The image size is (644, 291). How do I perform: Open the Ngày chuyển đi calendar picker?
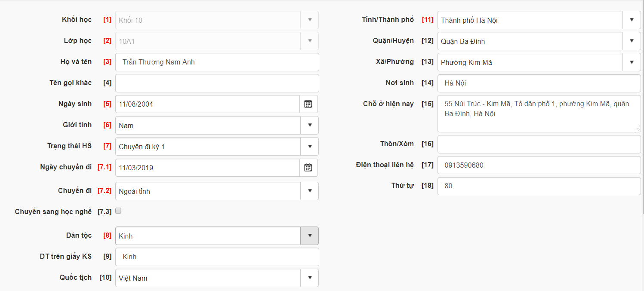[x=308, y=168]
